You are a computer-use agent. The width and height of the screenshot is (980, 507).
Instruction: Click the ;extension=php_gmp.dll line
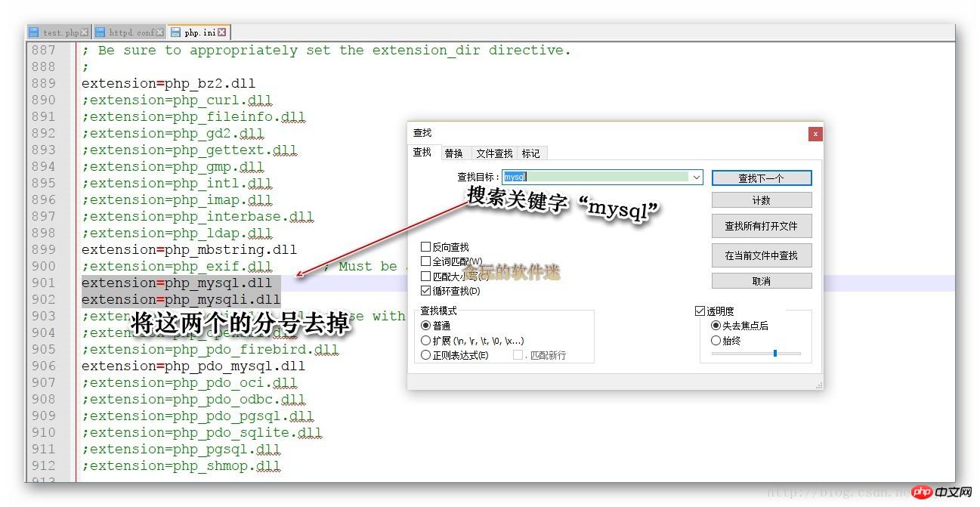pos(173,166)
